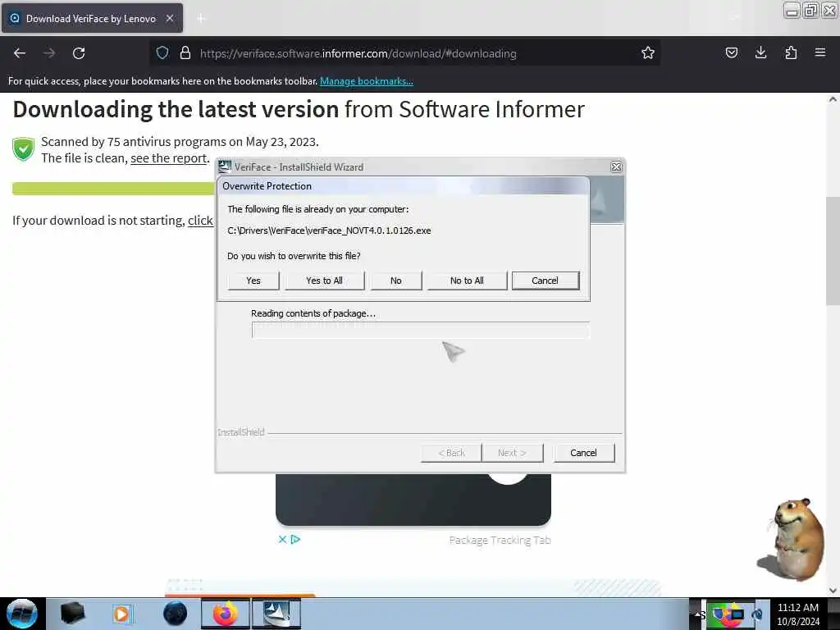
Task: Open a new browser tab
Action: (201, 19)
